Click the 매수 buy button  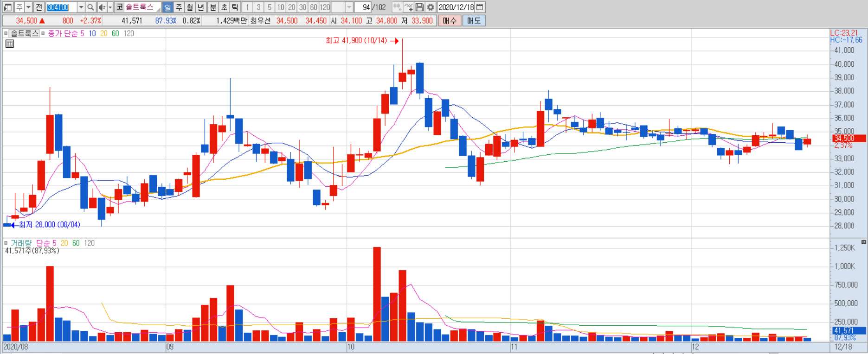tap(450, 21)
